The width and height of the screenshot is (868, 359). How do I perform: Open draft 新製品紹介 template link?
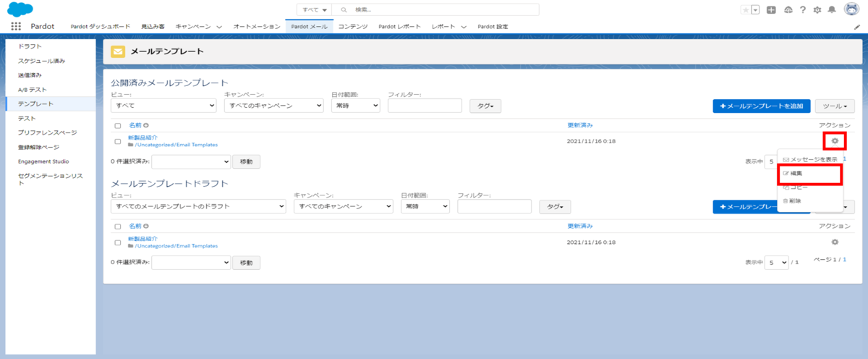click(x=142, y=238)
